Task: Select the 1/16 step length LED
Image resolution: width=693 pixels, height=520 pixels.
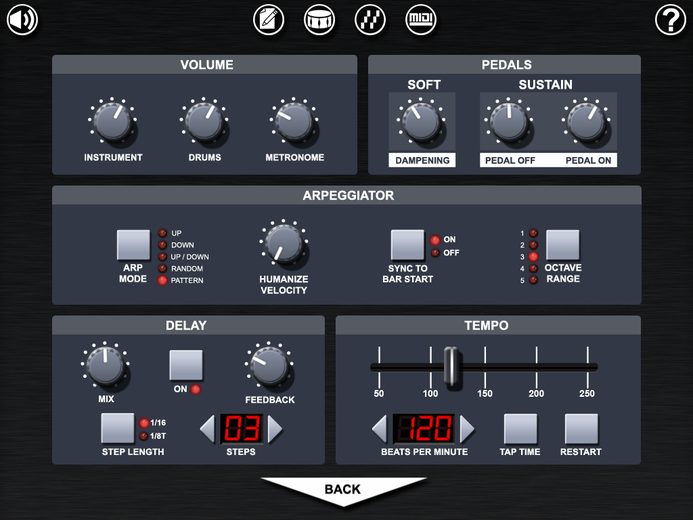Action: click(144, 423)
